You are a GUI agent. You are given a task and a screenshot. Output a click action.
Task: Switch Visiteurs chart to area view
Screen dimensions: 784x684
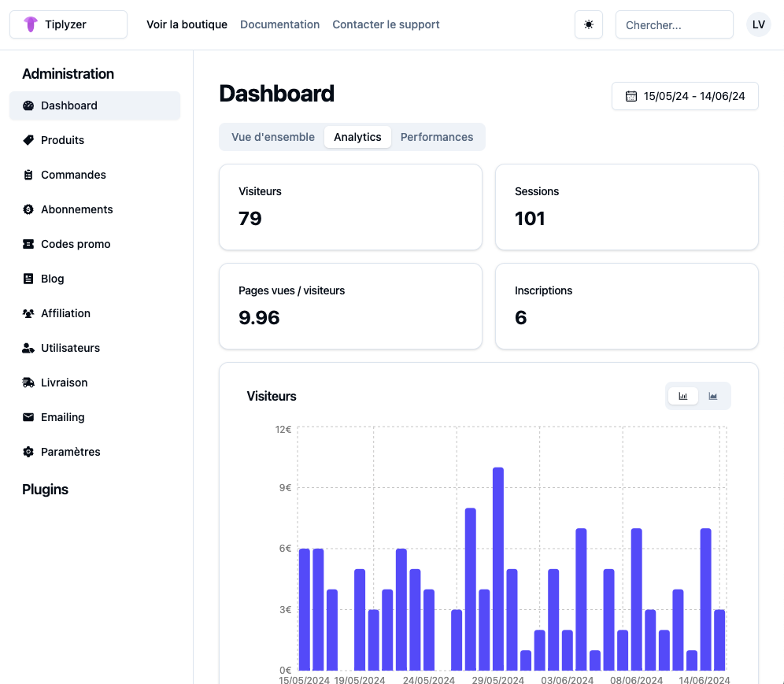pyautogui.click(x=713, y=396)
